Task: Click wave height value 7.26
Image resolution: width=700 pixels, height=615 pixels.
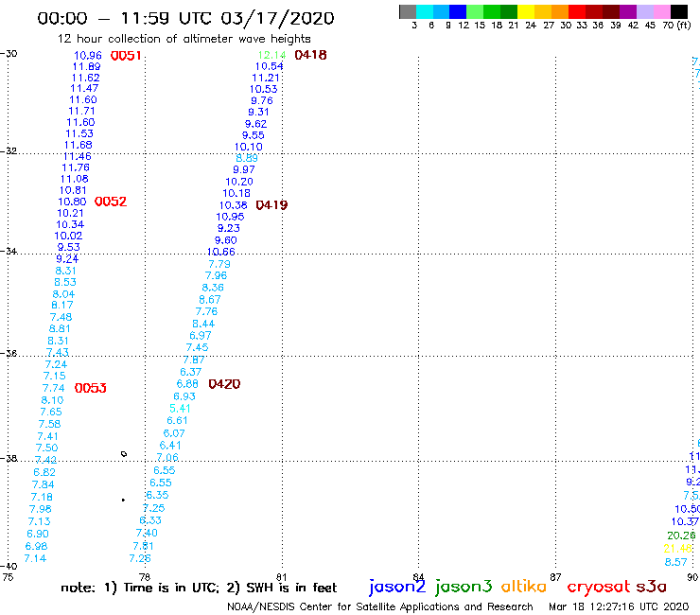Action: 140,559
